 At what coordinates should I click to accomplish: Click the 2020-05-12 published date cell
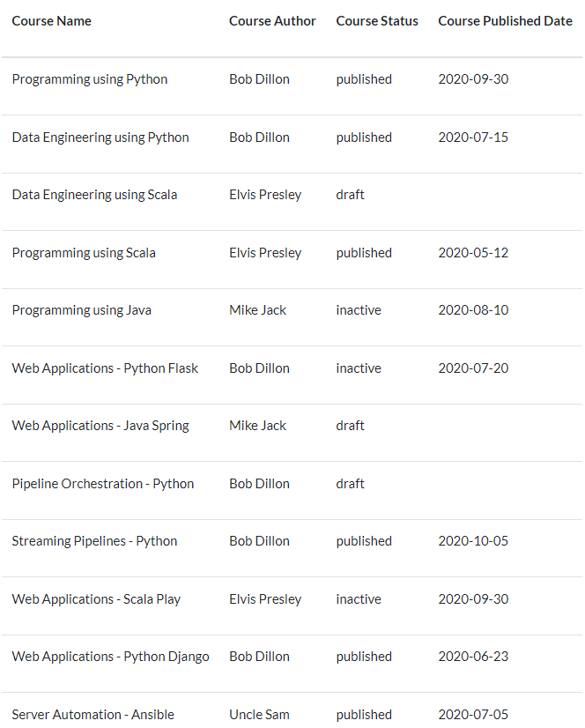(473, 253)
